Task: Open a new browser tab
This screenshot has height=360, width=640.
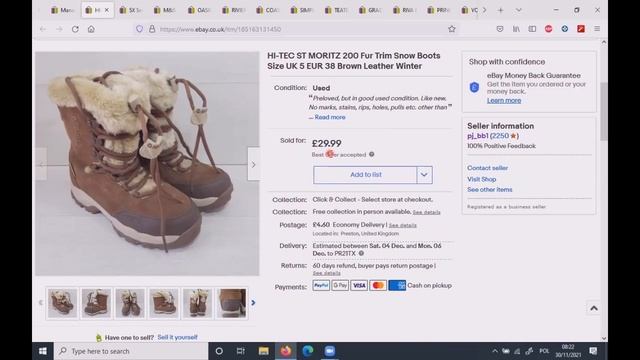Action: (500, 10)
